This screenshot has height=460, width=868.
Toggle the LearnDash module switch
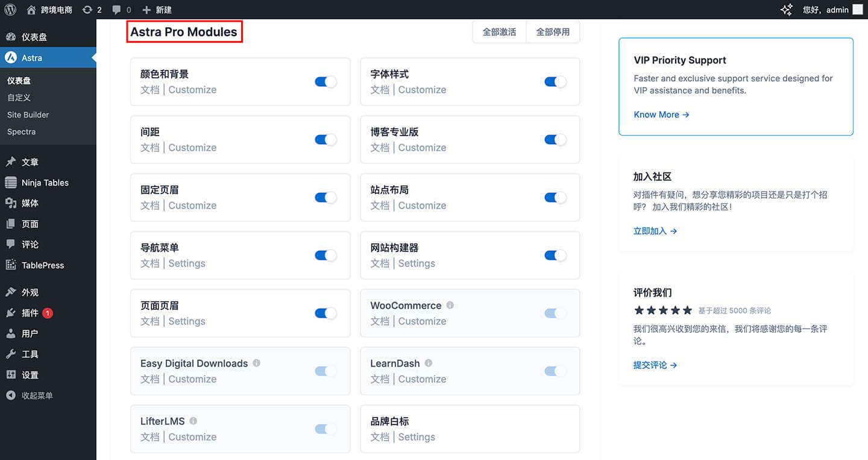555,371
